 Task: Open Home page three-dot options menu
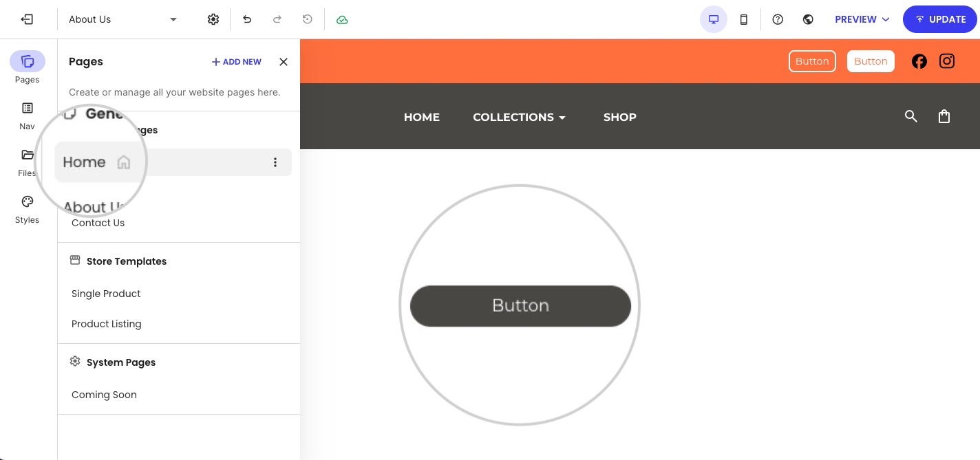click(275, 162)
